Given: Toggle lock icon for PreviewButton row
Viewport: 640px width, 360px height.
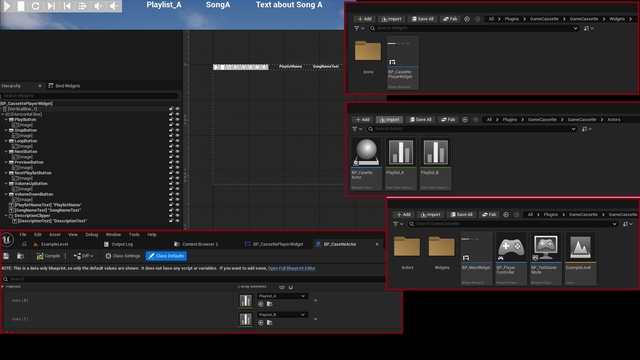Looking at the screenshot, I should point(171,162).
